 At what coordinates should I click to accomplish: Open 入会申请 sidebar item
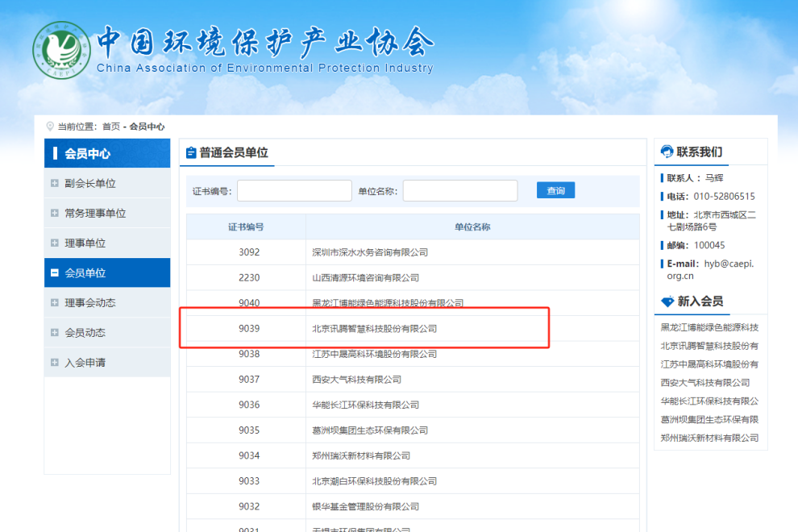(107, 363)
